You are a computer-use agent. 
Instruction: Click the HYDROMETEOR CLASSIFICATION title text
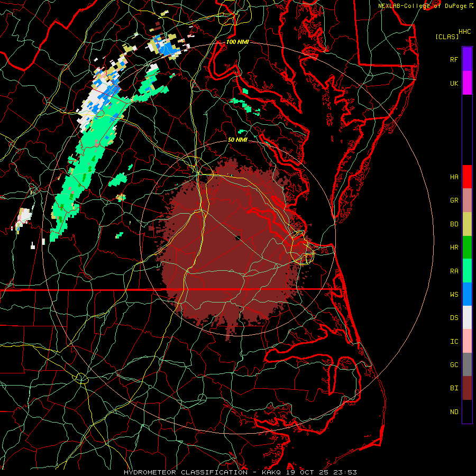click(x=186, y=472)
